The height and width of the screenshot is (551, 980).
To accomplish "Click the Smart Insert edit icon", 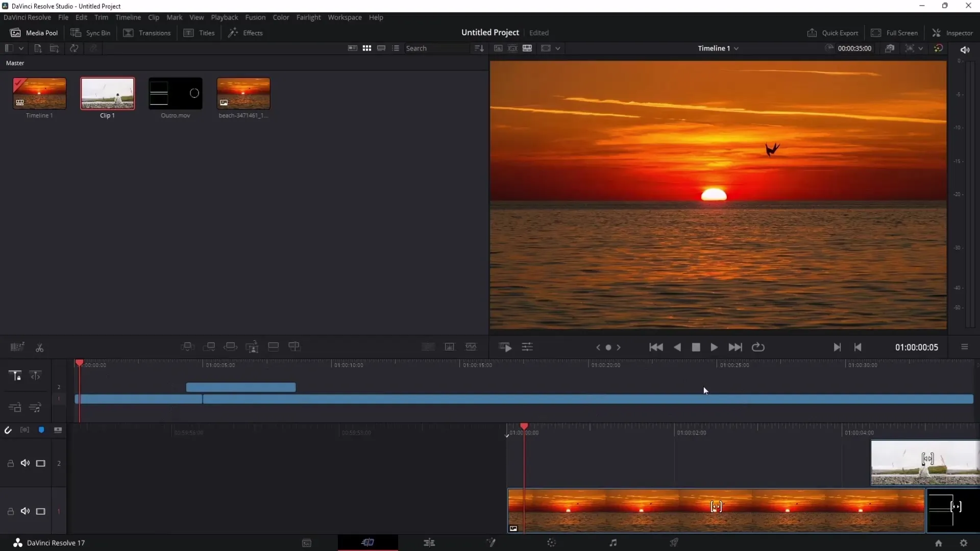I will coord(187,347).
